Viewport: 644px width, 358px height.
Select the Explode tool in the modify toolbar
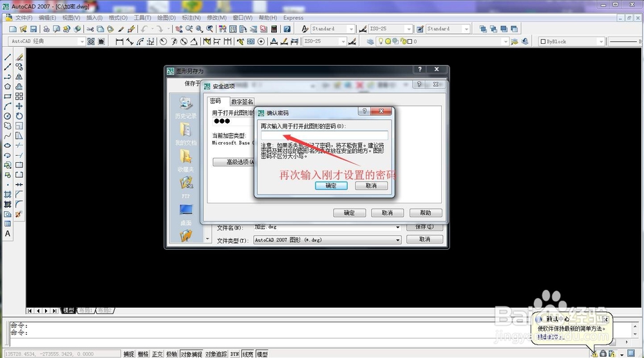pyautogui.click(x=19, y=214)
